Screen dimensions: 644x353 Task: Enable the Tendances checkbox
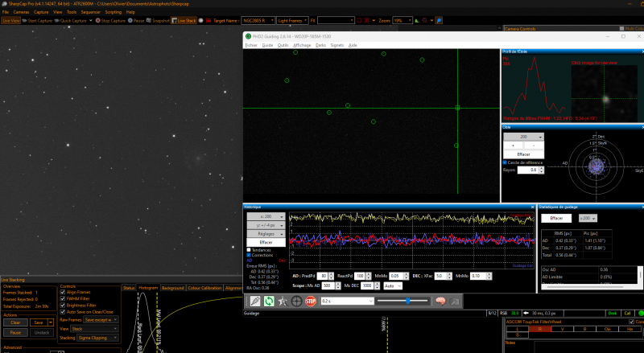point(249,250)
